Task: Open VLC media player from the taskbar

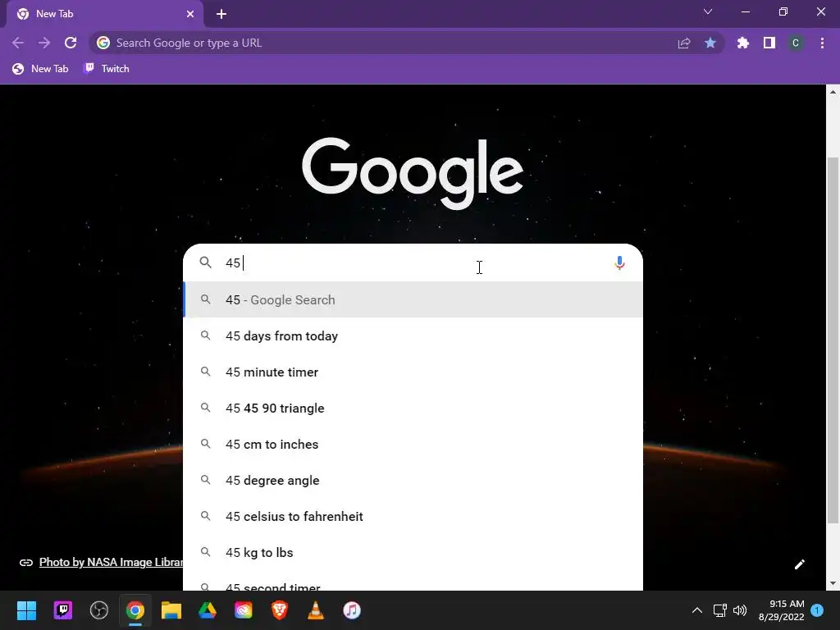Action: [316, 610]
